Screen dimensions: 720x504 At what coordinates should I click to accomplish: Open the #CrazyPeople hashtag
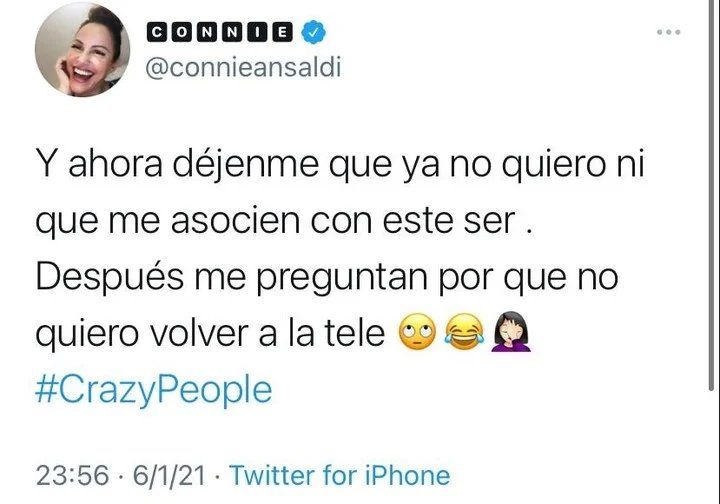tap(154, 390)
